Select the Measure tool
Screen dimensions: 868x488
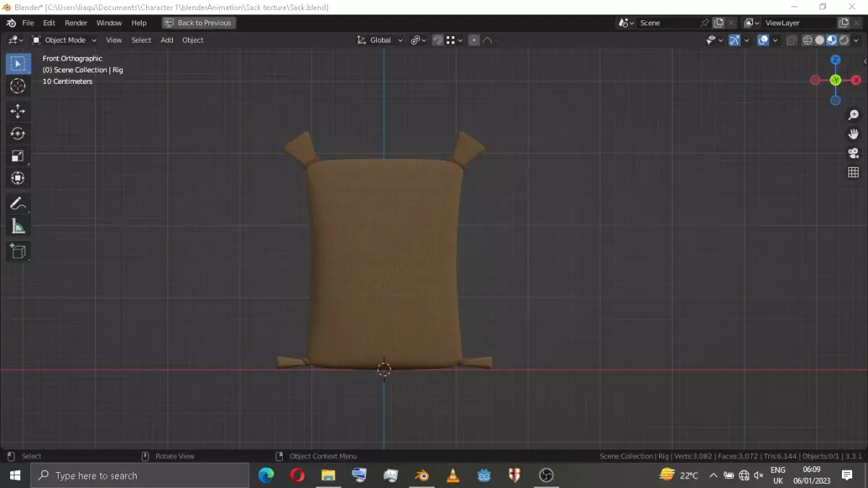pos(18,226)
